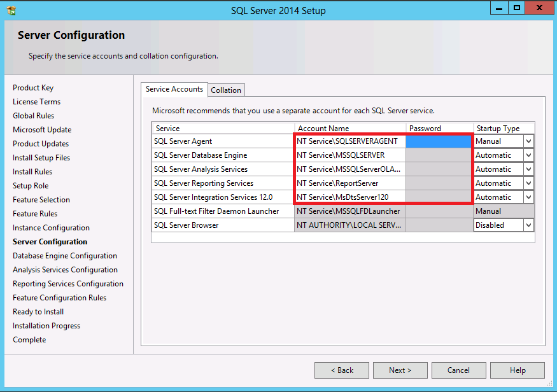Click the SQL Server Analysis Services label
Image resolution: width=557 pixels, height=392 pixels.
point(201,169)
